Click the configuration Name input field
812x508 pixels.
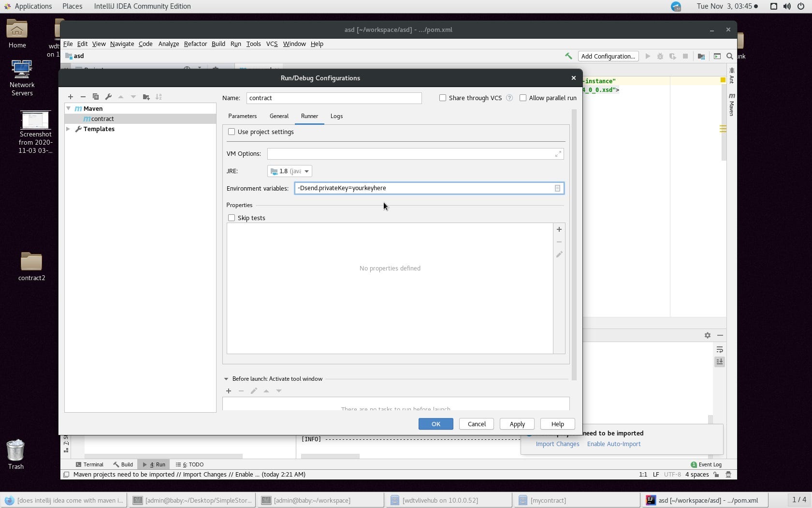tap(334, 98)
